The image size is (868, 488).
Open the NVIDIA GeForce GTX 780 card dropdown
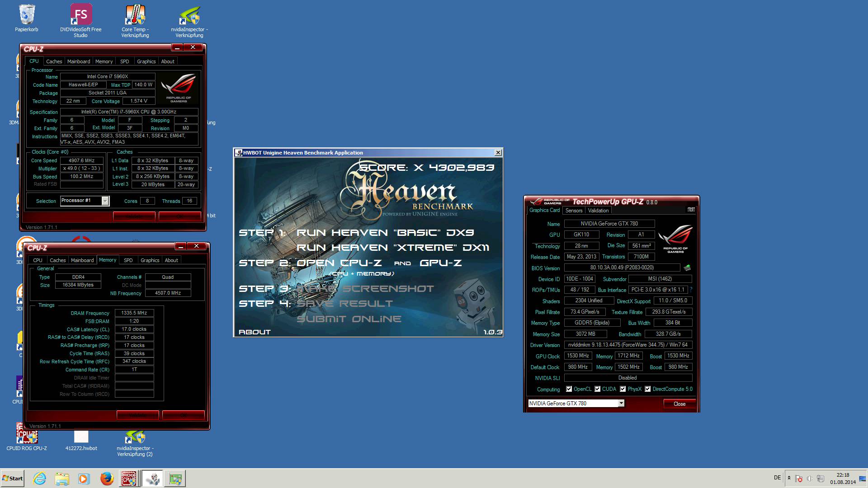click(x=621, y=403)
